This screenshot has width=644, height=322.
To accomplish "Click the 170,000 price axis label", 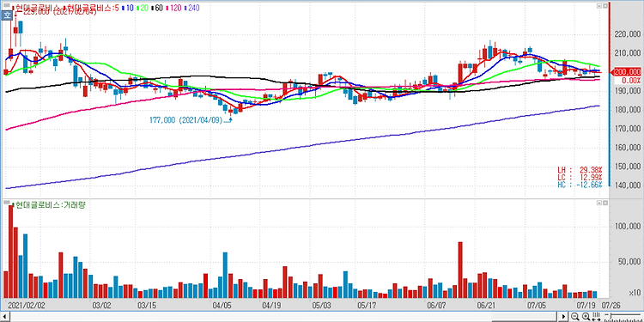I will pyautogui.click(x=629, y=129).
